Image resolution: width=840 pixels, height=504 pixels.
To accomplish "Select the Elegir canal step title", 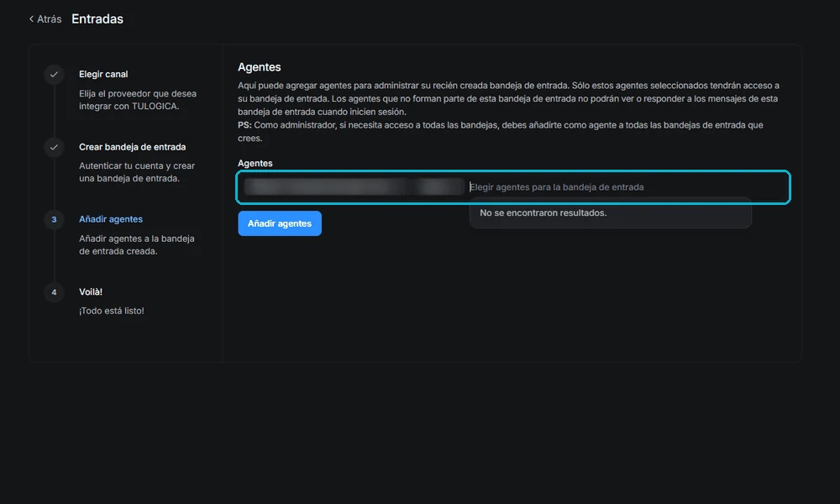I will click(x=103, y=75).
